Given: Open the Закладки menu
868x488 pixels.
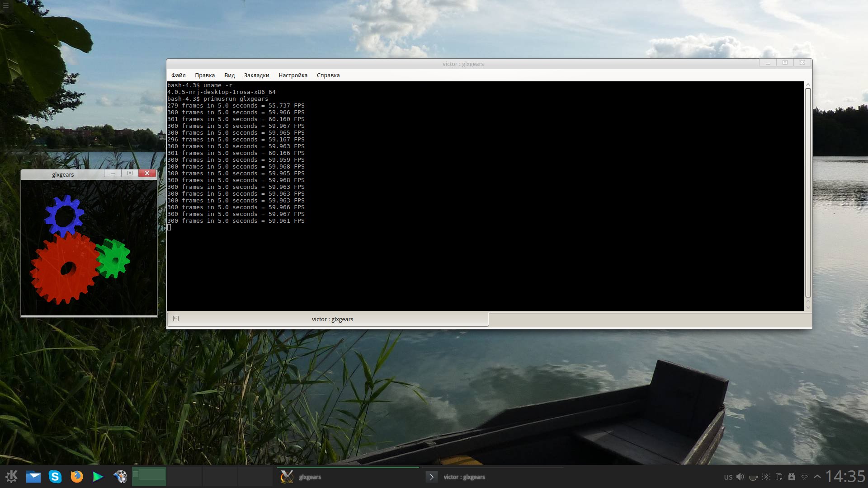Looking at the screenshot, I should click(256, 75).
